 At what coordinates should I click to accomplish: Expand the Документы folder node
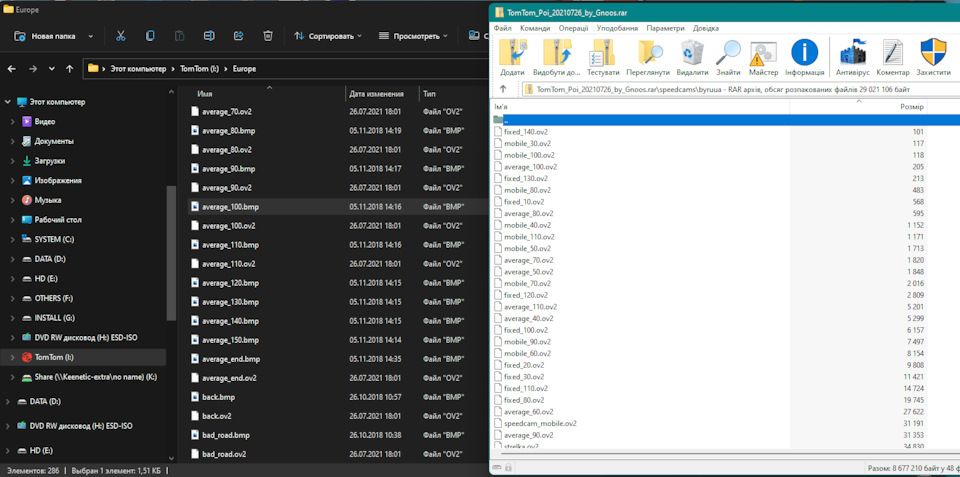13,141
